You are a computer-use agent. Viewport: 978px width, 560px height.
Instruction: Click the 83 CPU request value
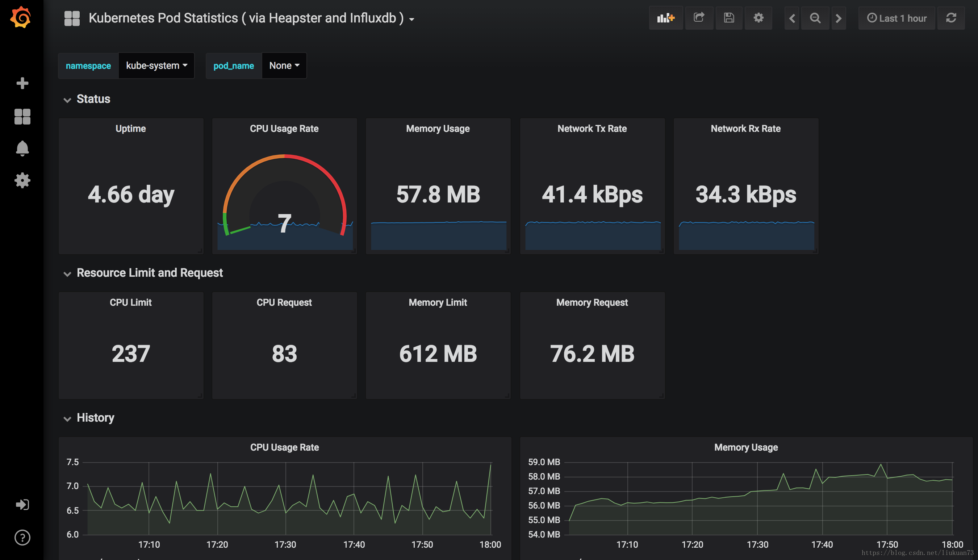tap(284, 354)
